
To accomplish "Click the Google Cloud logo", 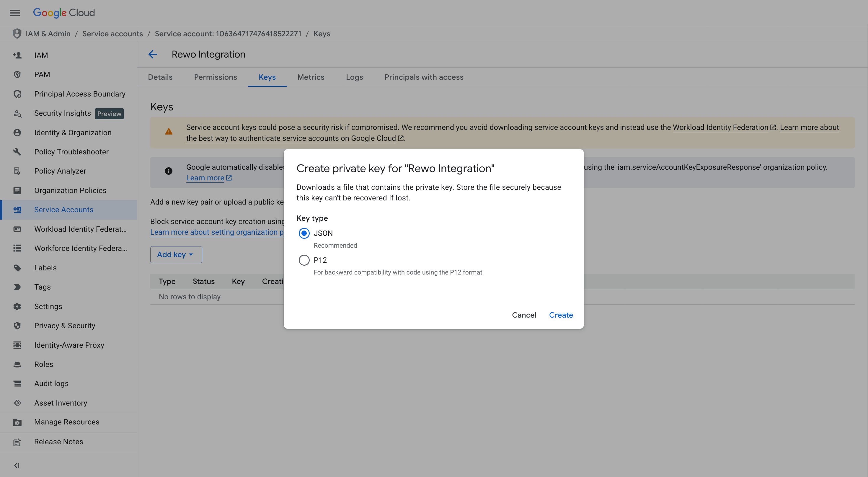I will [64, 13].
